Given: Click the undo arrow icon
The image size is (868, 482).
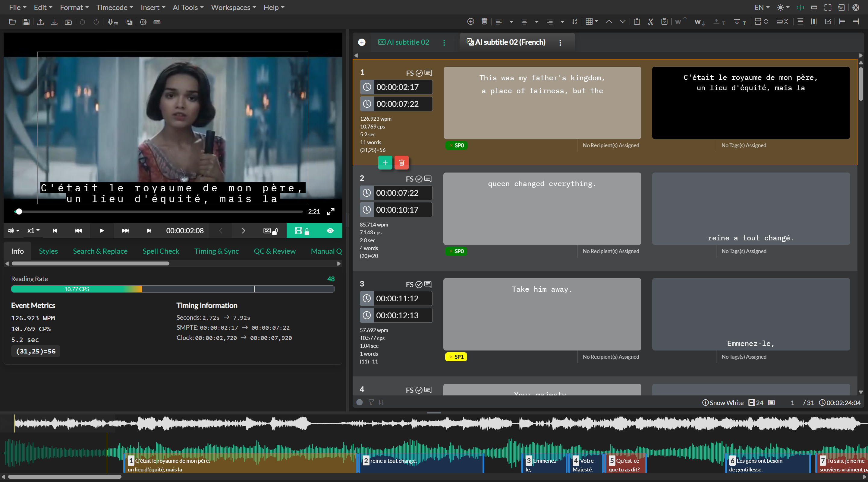Looking at the screenshot, I should pos(82,22).
